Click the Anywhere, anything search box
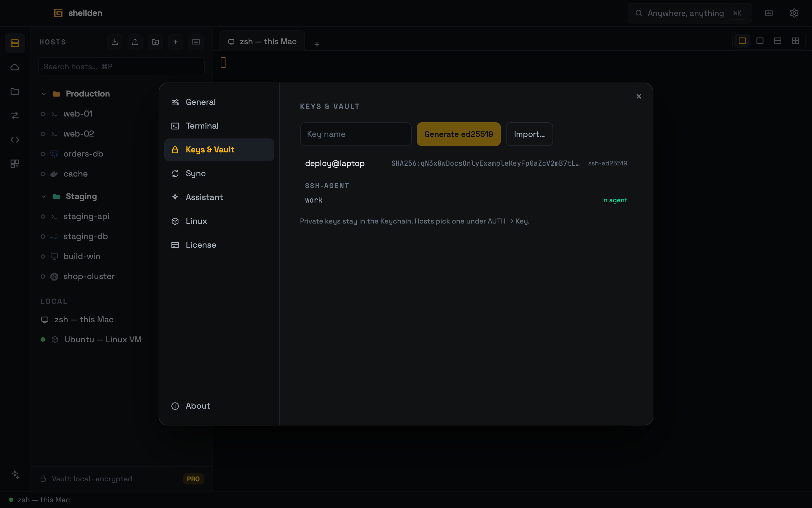The width and height of the screenshot is (812, 508). [x=690, y=13]
